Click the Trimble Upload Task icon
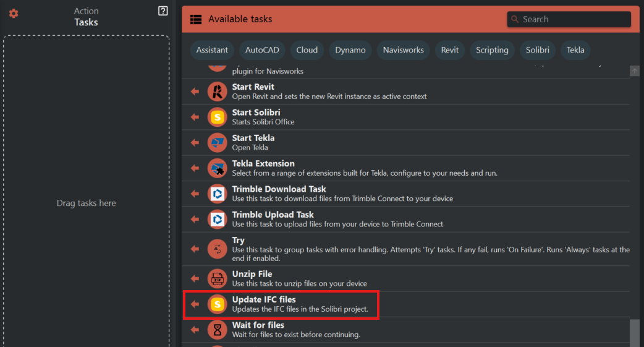644x347 pixels. [x=217, y=219]
